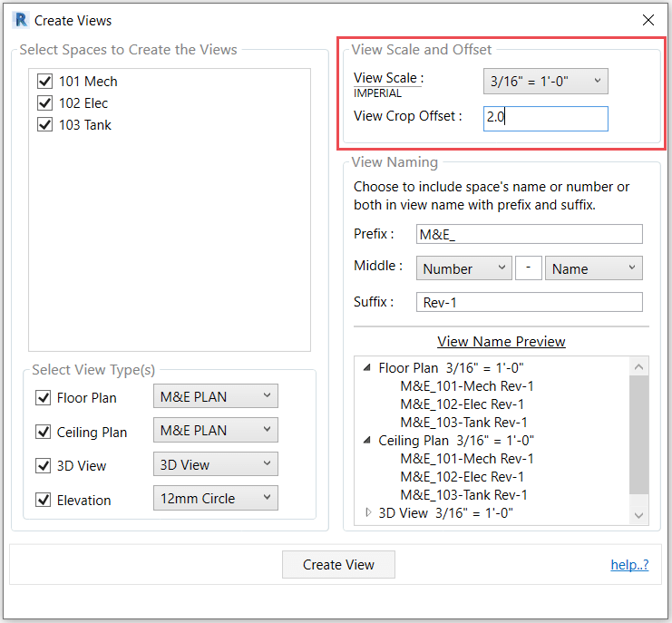Expand the 3D View preview tree node
This screenshot has height=623, width=672.
pos(367,512)
